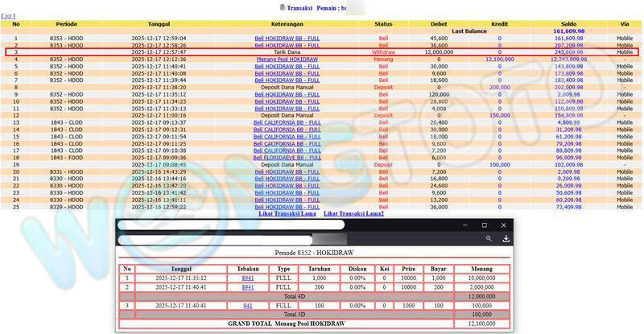
Task: Open Beli FLORIDAEVE BB - FULL link
Action: (287, 157)
